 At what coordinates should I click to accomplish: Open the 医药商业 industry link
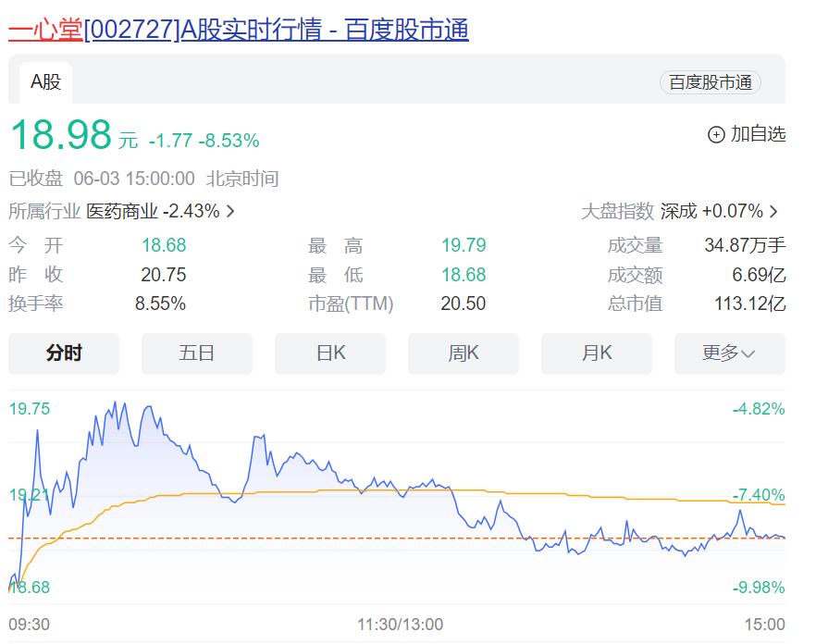pyautogui.click(x=122, y=211)
